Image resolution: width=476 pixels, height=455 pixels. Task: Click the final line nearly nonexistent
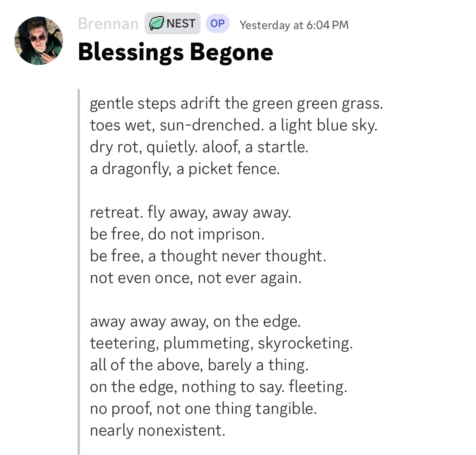click(x=157, y=430)
